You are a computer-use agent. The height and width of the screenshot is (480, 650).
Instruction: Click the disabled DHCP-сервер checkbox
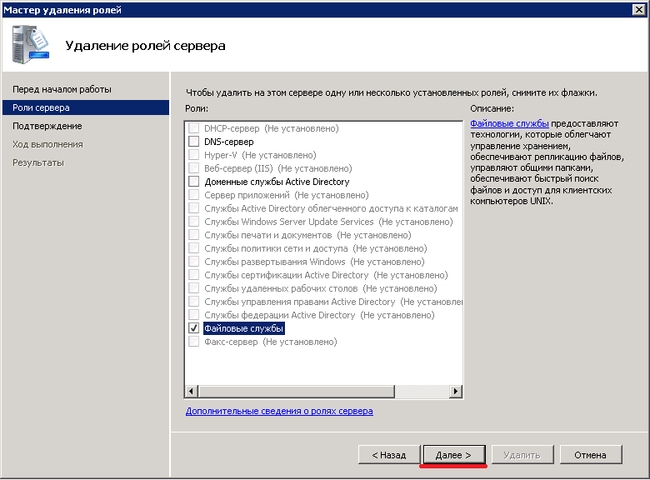pos(194,128)
